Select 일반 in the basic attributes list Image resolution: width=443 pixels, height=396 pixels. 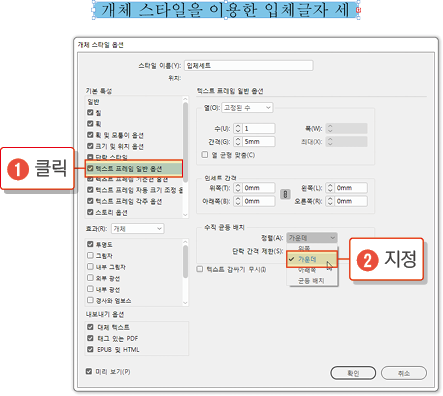93,101
